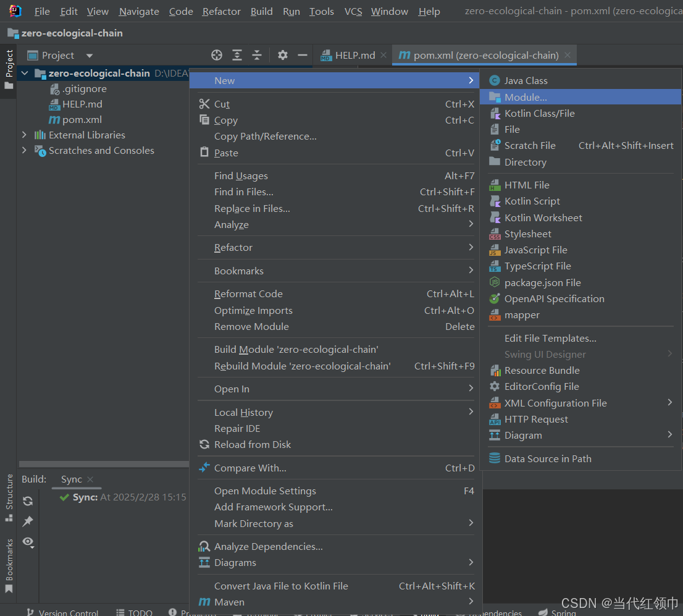Click the Select Opened File target icon
This screenshot has height=616, width=683.
tap(217, 56)
